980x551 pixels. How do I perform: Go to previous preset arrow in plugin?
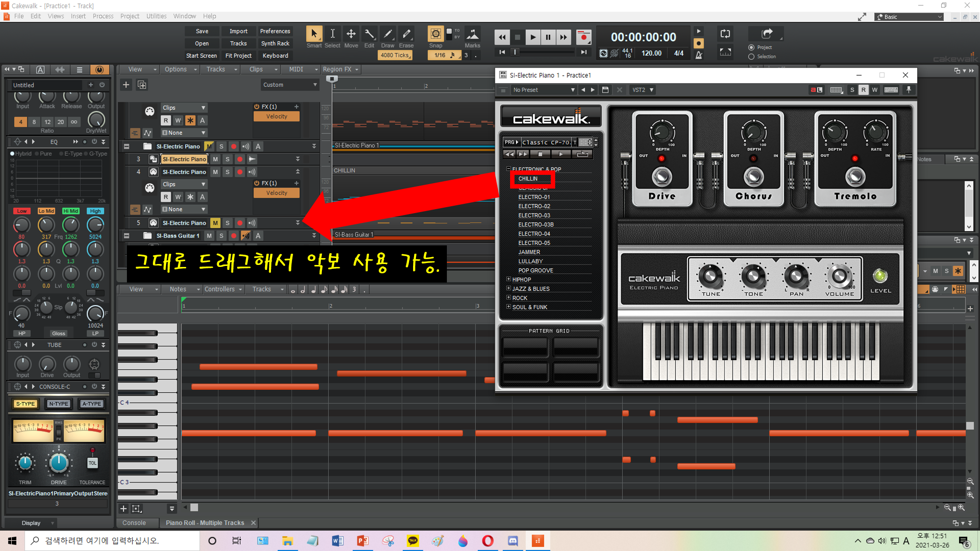click(583, 90)
